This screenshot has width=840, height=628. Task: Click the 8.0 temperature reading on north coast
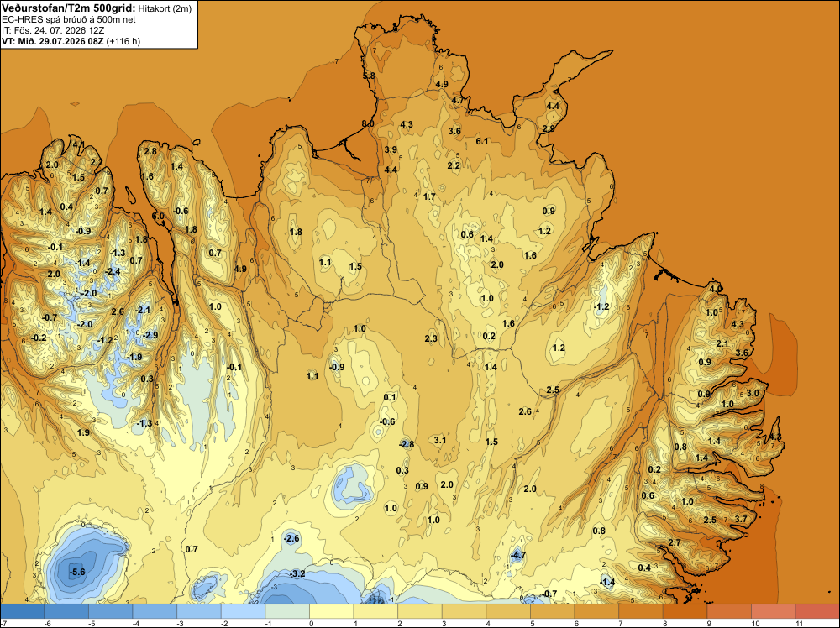368,123
